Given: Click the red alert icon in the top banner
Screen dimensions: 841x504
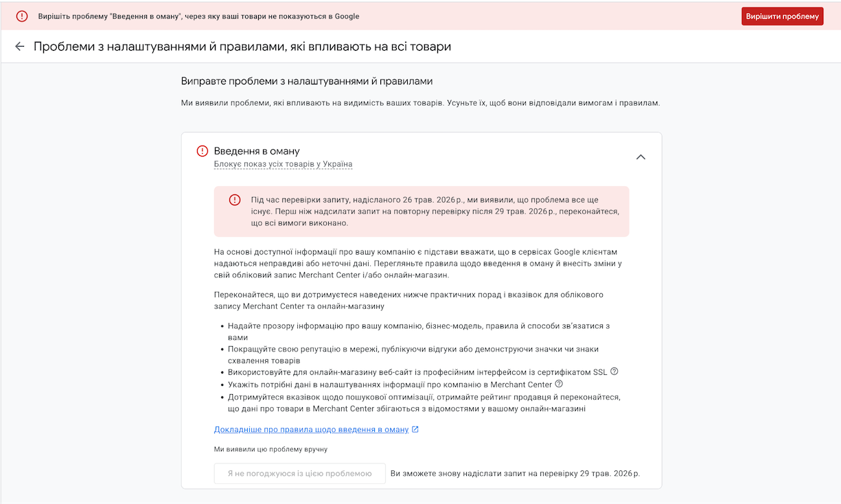Looking at the screenshot, I should 22,16.
